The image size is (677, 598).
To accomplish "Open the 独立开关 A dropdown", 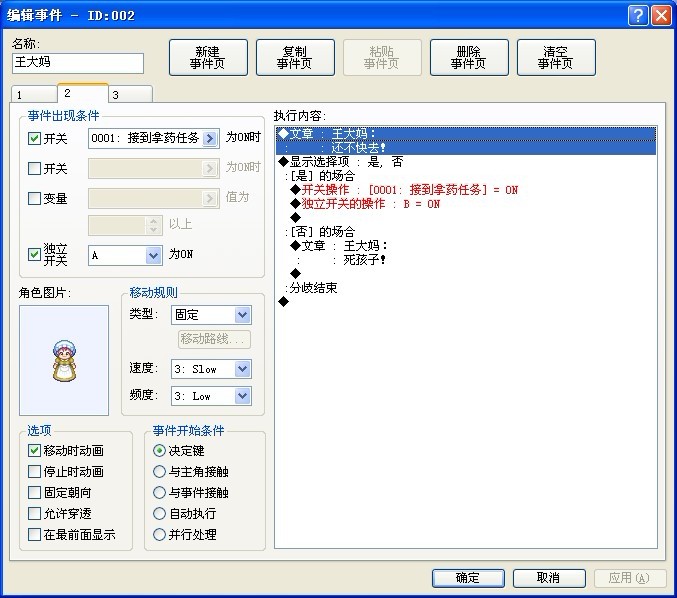I will pyautogui.click(x=153, y=255).
